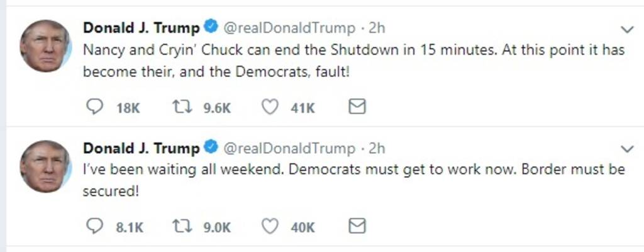Like the 'waiting all weekend' tweet
644x252 pixels.
pos(270,227)
